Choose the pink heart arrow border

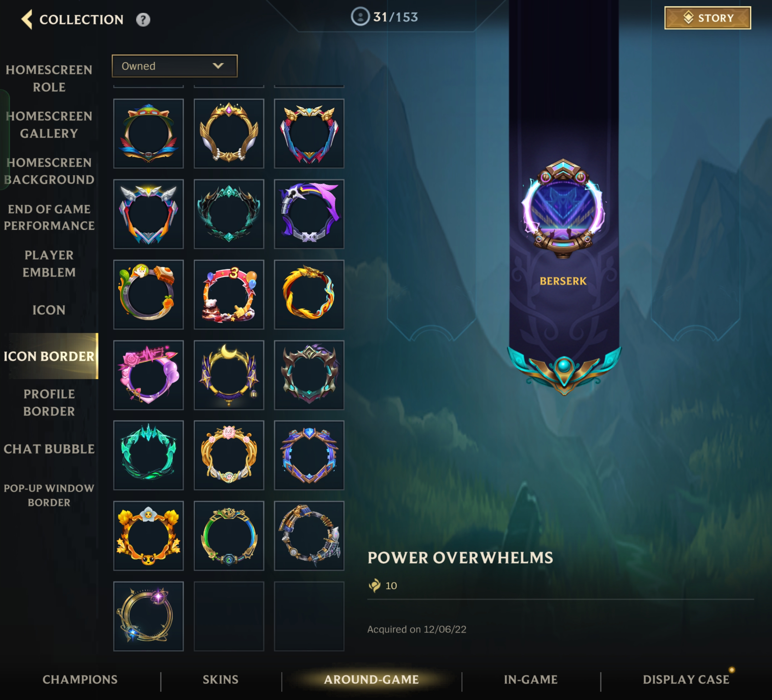coord(148,375)
